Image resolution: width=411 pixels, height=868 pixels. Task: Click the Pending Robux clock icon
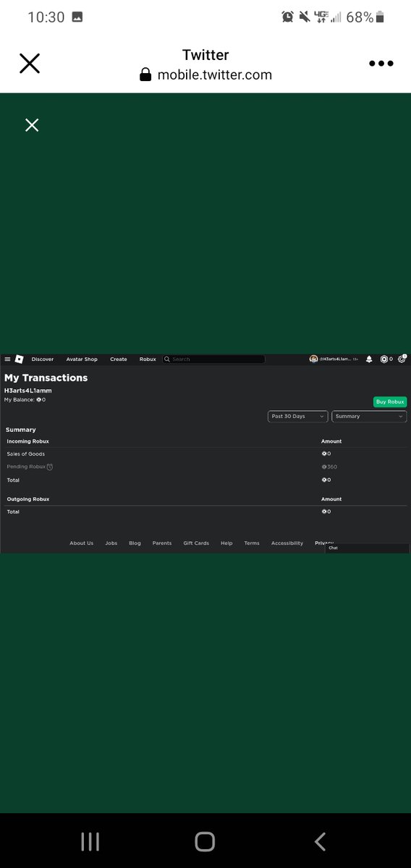(50, 467)
